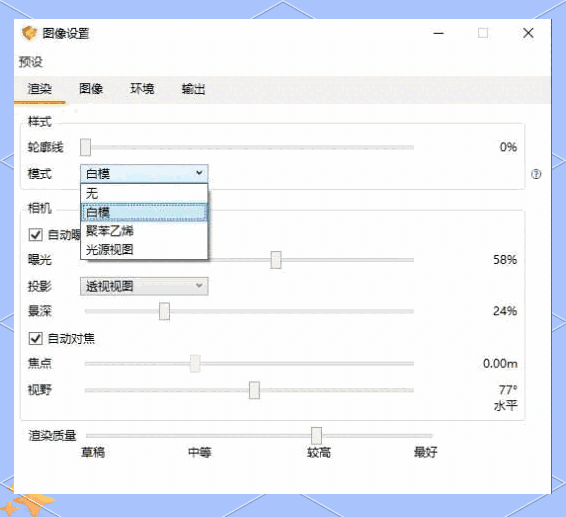The image size is (566, 517).
Task: Toggle the 自动曝光 checkbox
Action: point(36,235)
